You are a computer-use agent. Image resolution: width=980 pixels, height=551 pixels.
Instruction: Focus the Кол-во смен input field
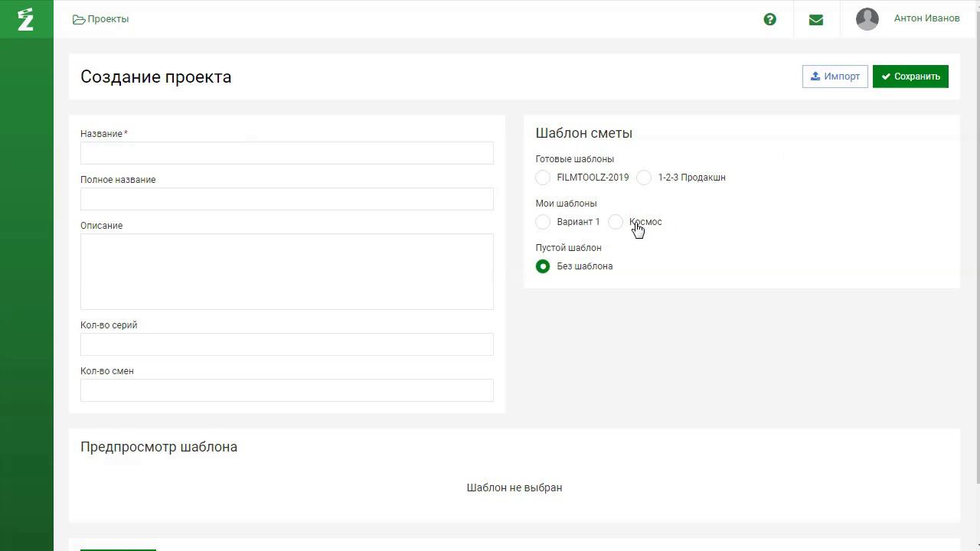pos(287,390)
